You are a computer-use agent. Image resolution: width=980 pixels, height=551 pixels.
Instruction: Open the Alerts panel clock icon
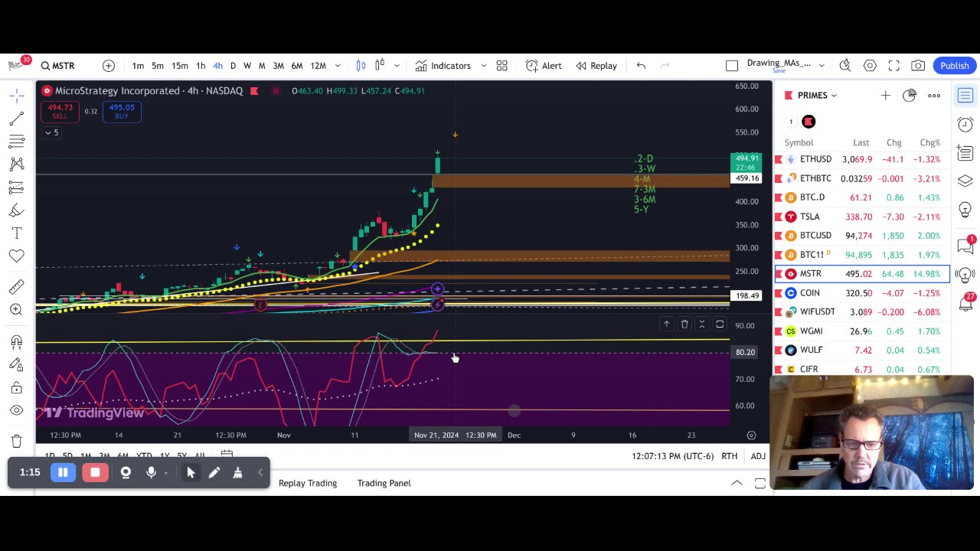coord(965,125)
